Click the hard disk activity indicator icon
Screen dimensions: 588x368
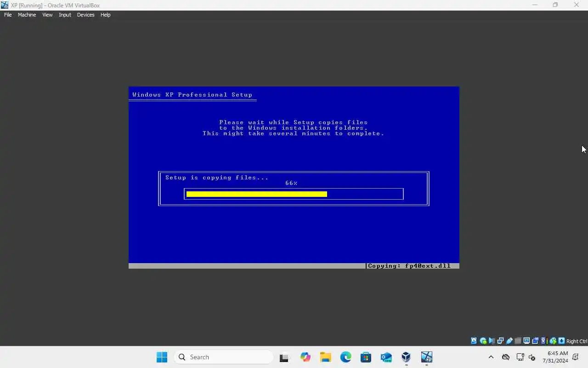[474, 341]
